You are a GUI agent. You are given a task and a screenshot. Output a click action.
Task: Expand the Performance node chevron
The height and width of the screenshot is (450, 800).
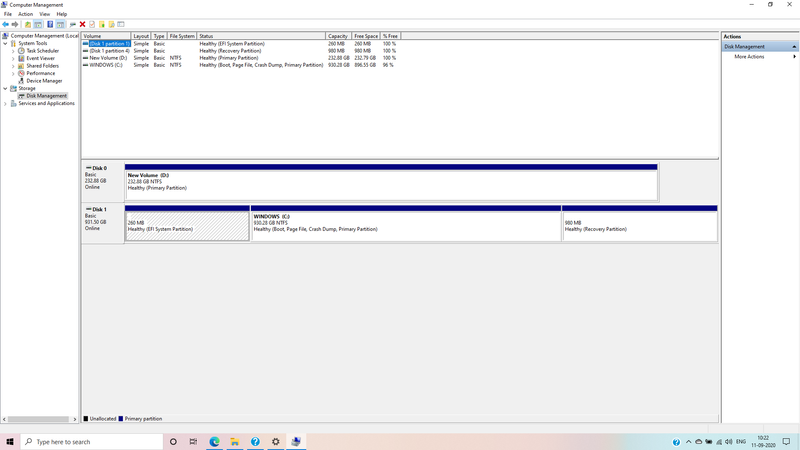(x=13, y=73)
